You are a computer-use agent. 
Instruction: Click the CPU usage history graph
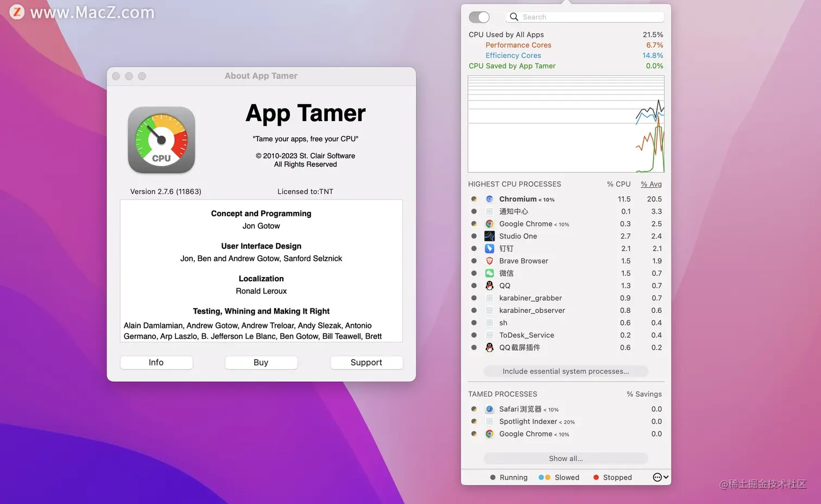pos(566,124)
